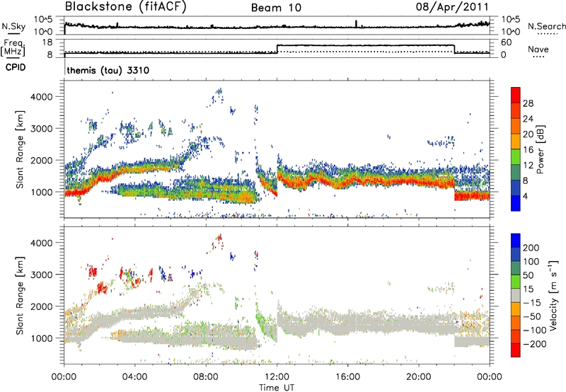This screenshot has width=566, height=392.
Task: Click the 'CPID' label
Action: pos(16,67)
